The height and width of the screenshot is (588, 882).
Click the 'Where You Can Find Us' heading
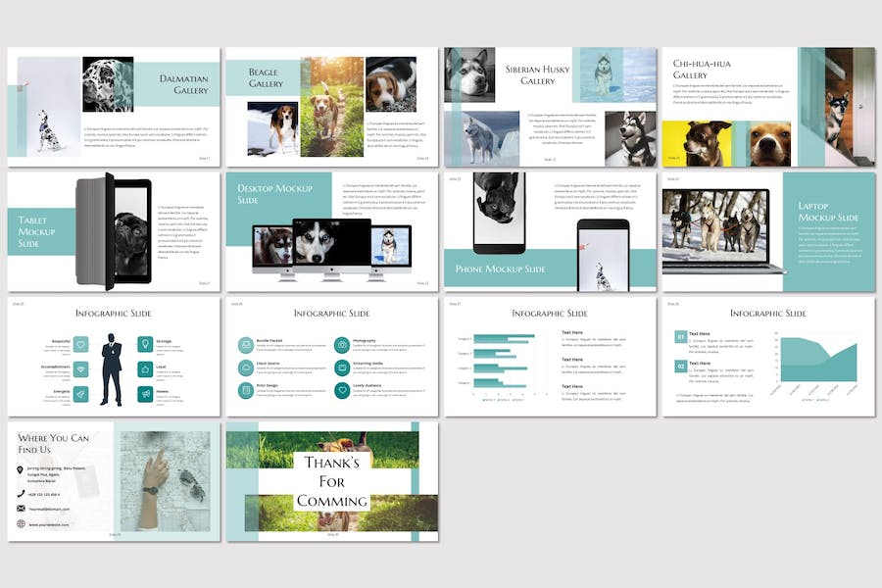54,443
